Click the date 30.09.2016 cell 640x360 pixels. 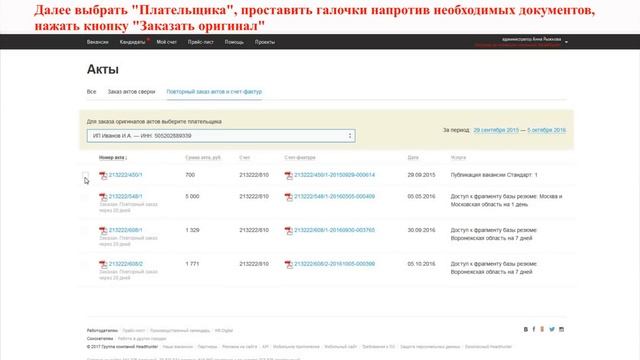coord(421,230)
